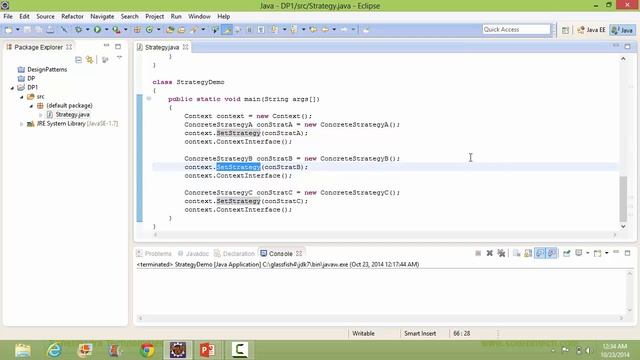Click the New Java Class icon

coord(149,30)
